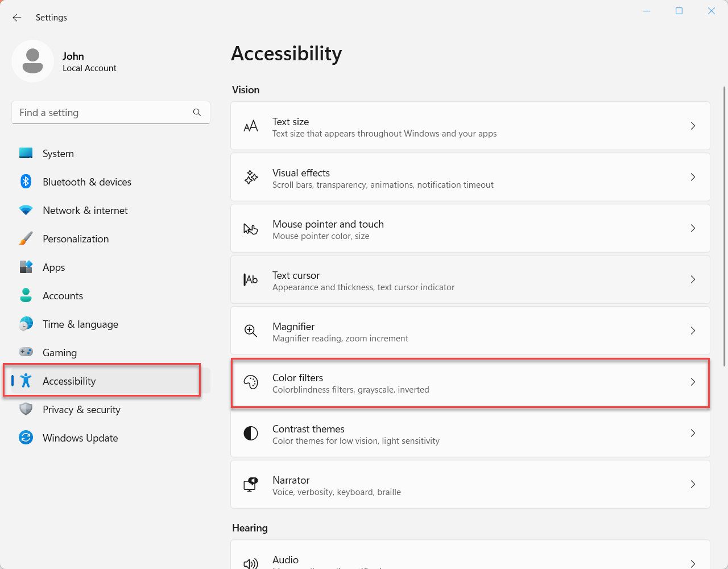
Task: Open Color filters using its chevron
Action: [x=693, y=382]
